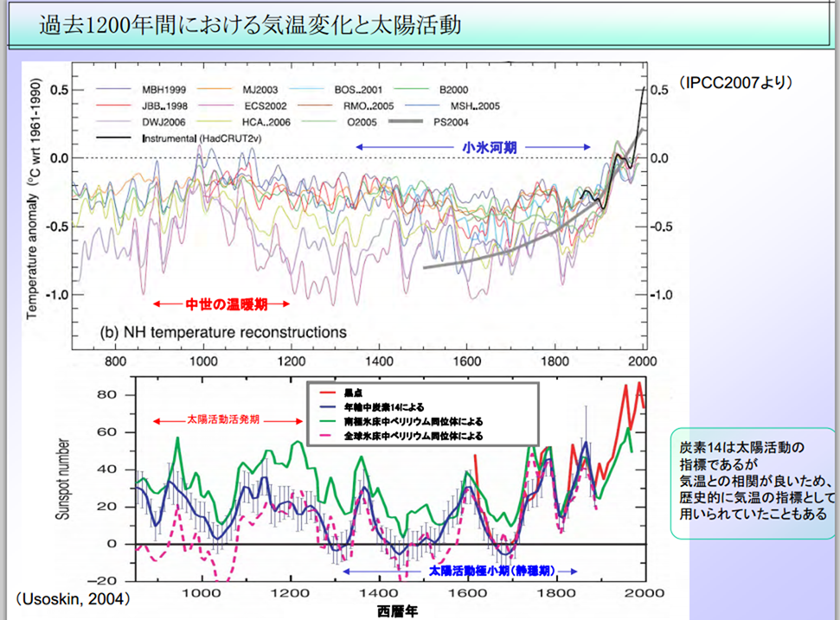
Task: Click the slide title 過去1200年間における気温変化と太陽活動
Action: (250, 24)
